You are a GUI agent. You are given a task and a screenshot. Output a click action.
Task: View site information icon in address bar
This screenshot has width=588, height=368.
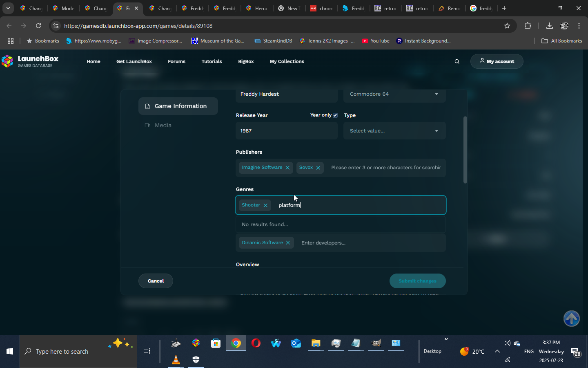tap(56, 26)
